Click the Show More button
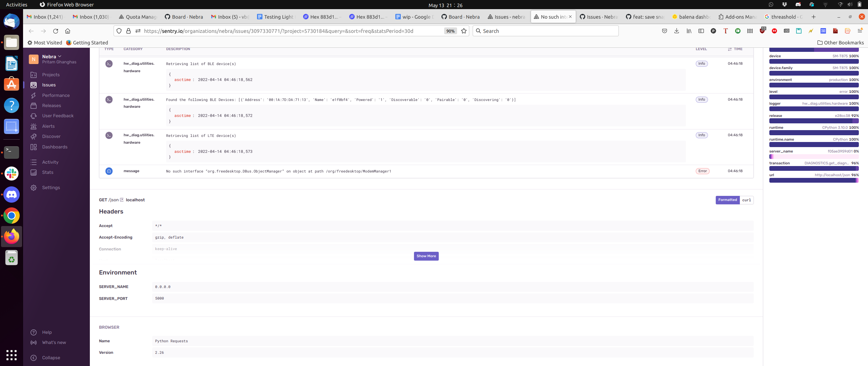Image resolution: width=868 pixels, height=366 pixels. click(x=426, y=256)
